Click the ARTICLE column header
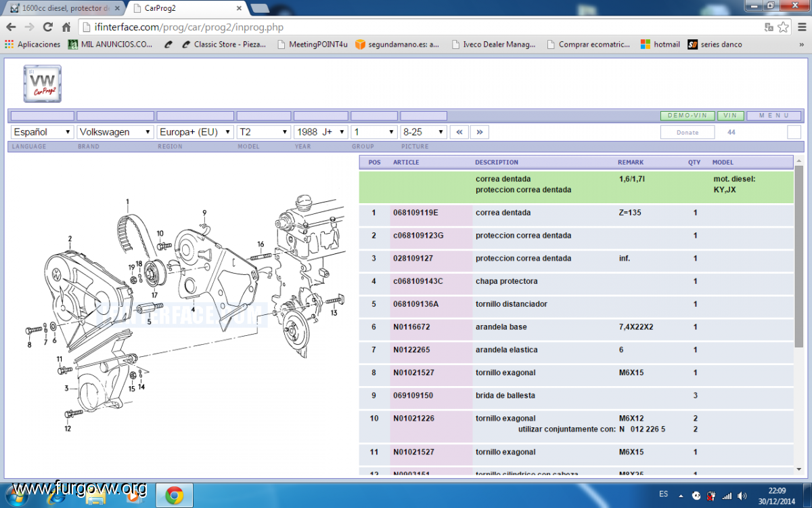 406,163
